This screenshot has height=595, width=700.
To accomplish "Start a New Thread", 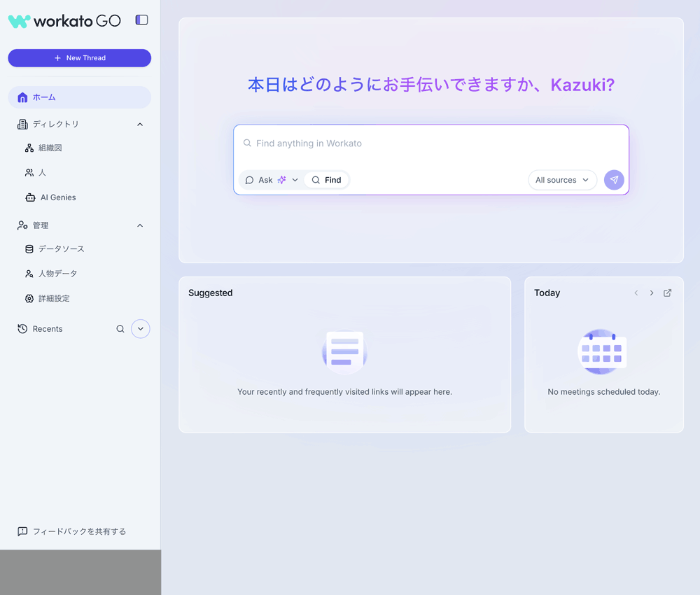I will point(79,57).
